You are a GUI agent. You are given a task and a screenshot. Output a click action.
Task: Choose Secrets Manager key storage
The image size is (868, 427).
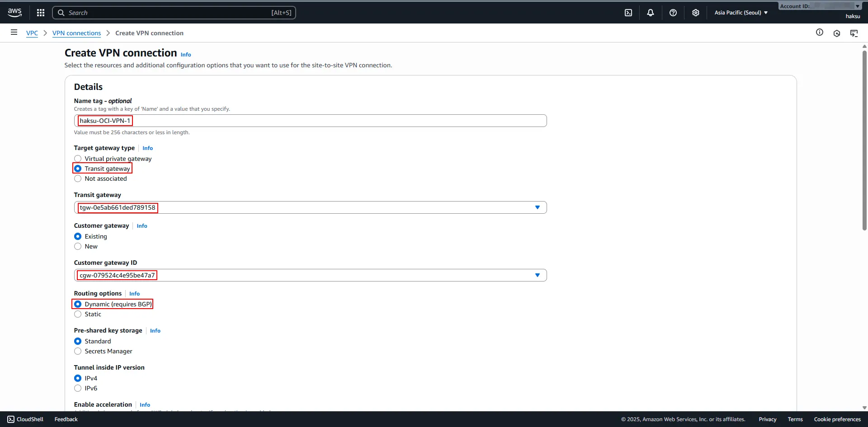point(78,351)
